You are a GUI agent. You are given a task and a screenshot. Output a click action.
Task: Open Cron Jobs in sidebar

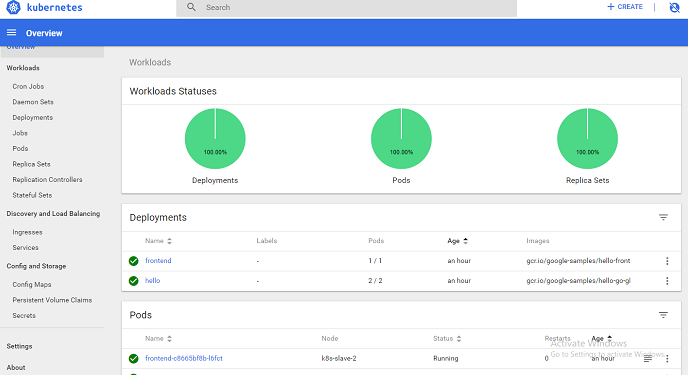[28, 86]
